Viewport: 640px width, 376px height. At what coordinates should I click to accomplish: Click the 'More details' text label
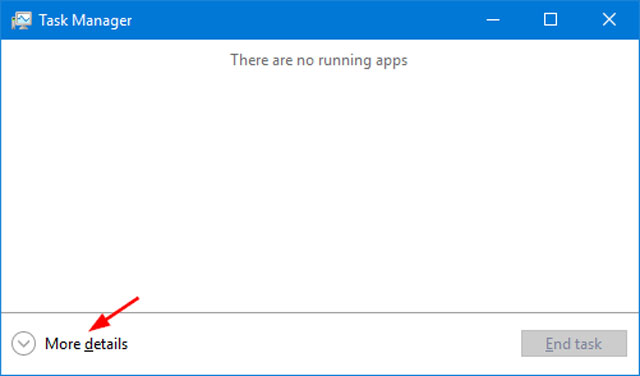(86, 344)
